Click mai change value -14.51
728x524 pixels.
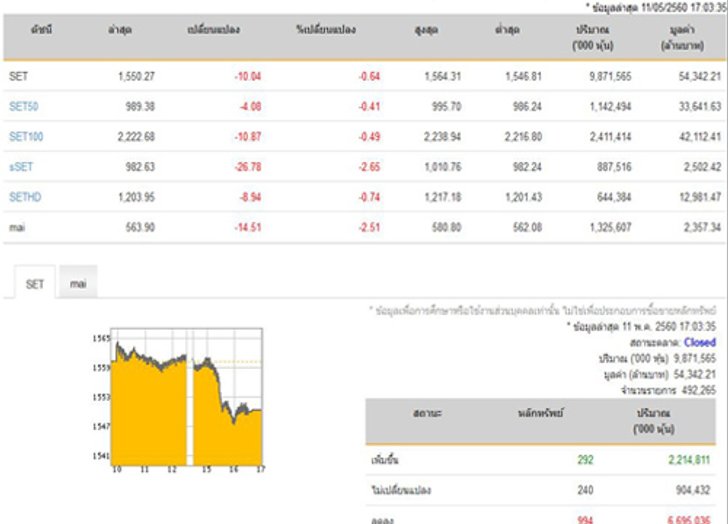click(x=247, y=227)
